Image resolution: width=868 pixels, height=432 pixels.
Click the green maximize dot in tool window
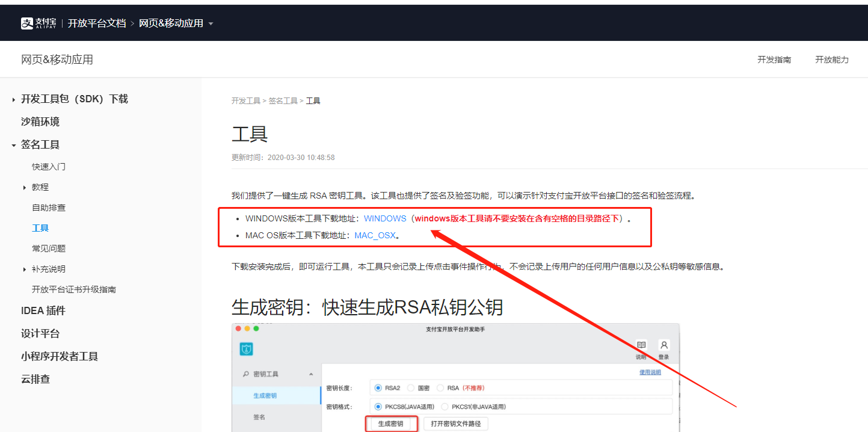tap(256, 329)
